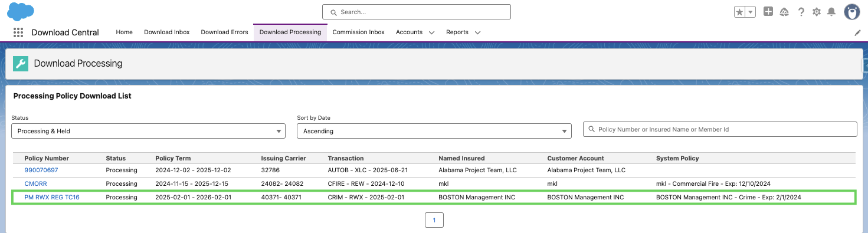Screen dimensions: 868x233
Task: Open policy number 990070697 link
Action: tap(41, 170)
